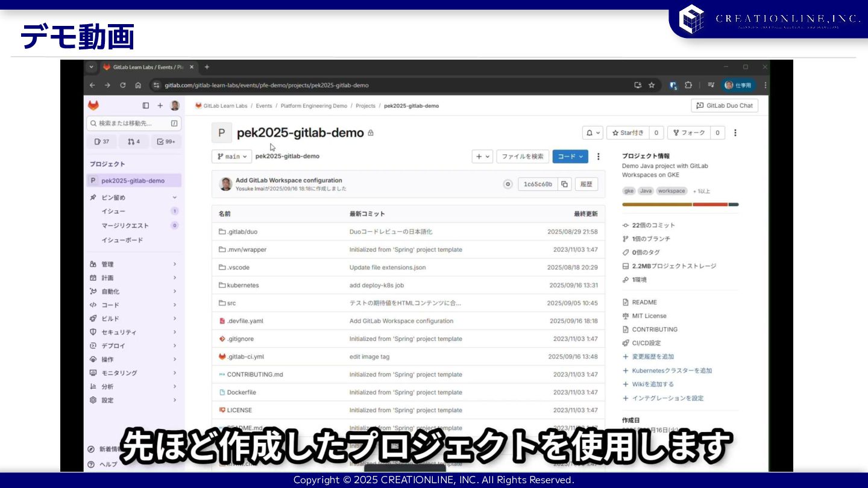
Task: Click the gke topic badge
Action: pyautogui.click(x=629, y=191)
